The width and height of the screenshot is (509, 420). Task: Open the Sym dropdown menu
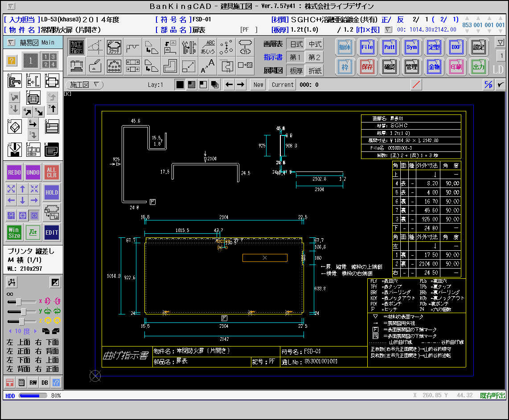[412, 47]
